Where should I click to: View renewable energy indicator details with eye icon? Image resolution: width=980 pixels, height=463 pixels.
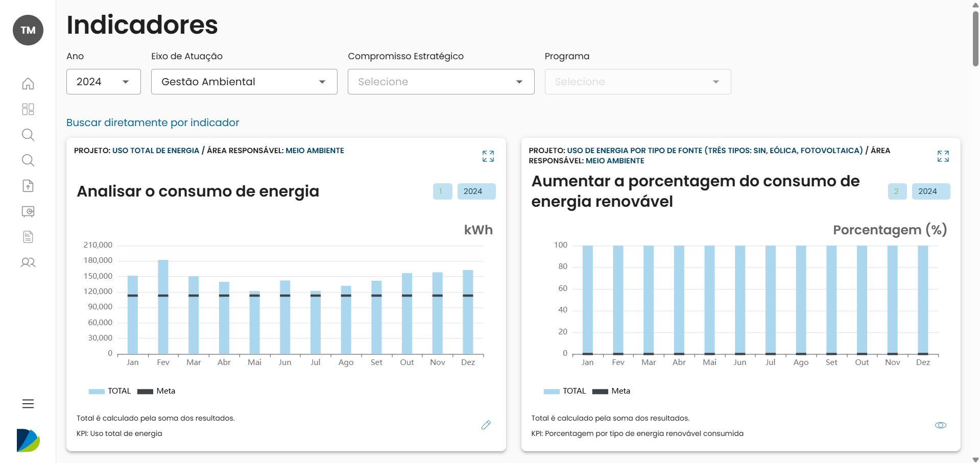(x=941, y=425)
